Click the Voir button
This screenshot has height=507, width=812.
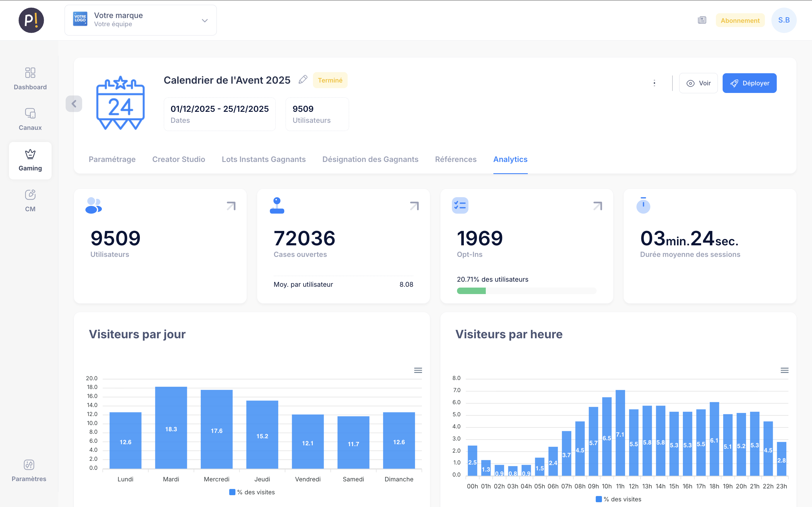(698, 83)
